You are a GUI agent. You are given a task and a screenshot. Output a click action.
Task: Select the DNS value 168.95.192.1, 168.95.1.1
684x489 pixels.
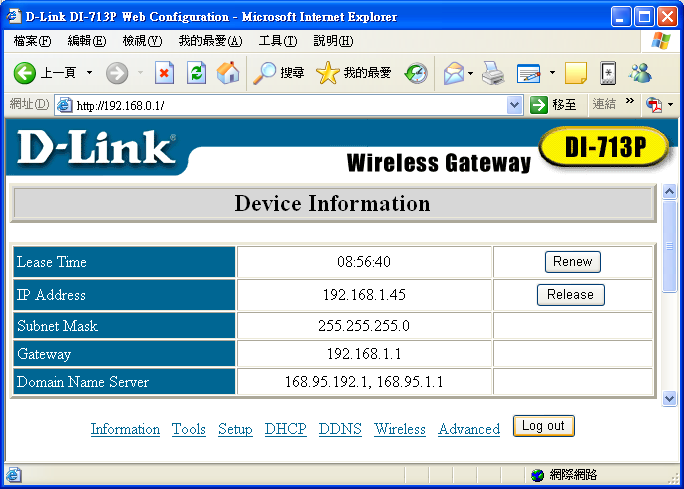[x=364, y=382]
